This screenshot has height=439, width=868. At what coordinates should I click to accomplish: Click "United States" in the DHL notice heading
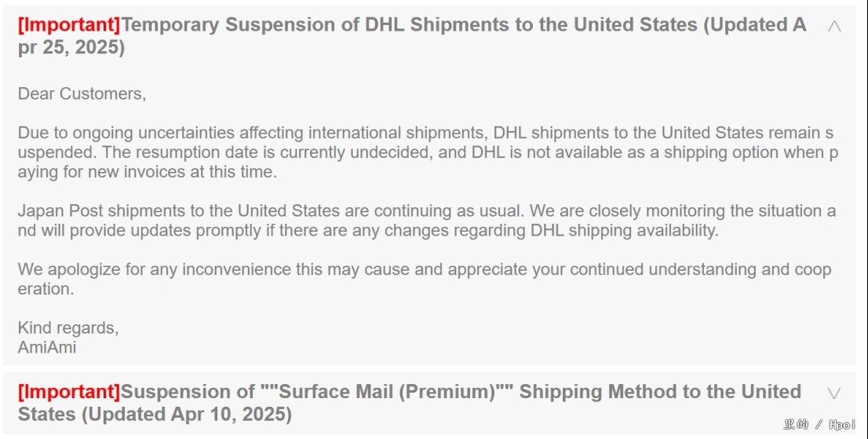636,25
